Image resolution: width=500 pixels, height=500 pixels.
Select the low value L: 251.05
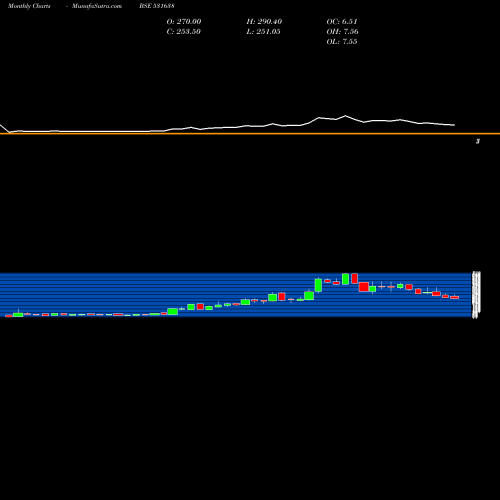point(263,31)
